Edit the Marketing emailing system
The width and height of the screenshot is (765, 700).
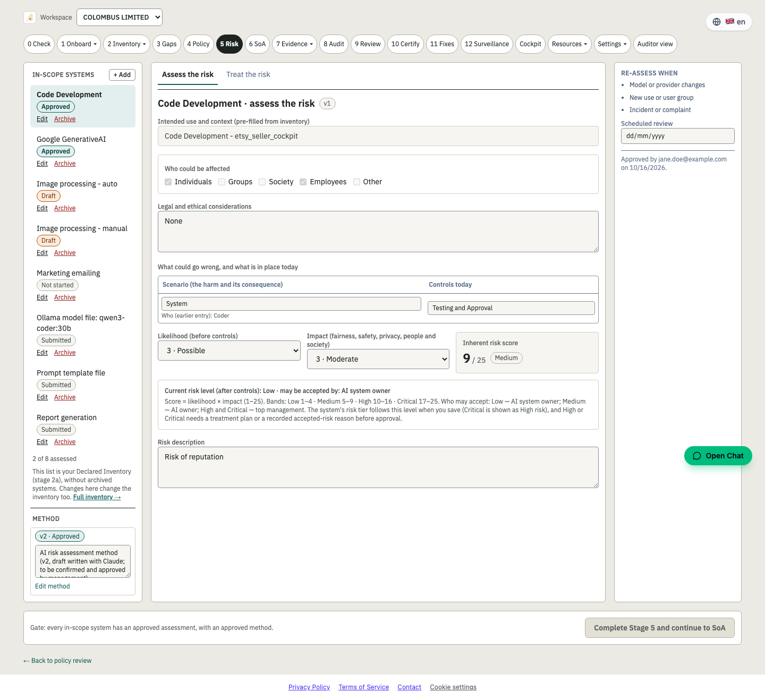point(42,297)
